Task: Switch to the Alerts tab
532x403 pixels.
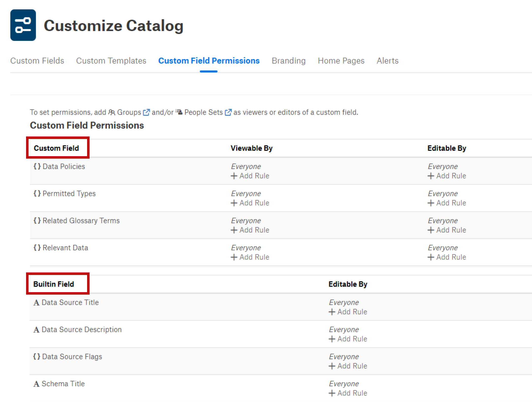Action: pos(388,61)
